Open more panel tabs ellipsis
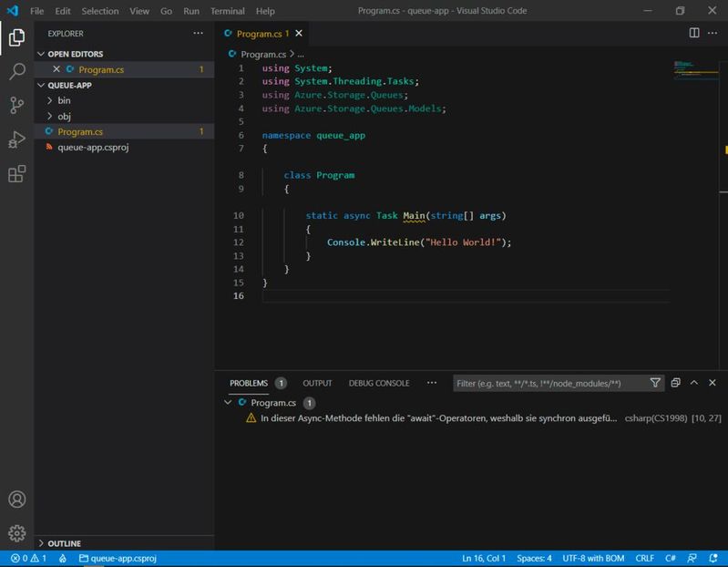 tap(432, 383)
